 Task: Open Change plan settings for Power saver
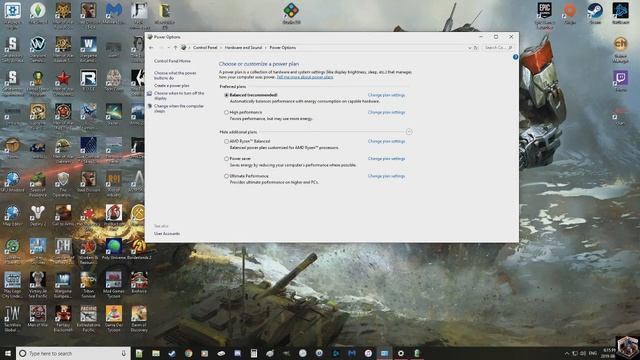[386, 159]
